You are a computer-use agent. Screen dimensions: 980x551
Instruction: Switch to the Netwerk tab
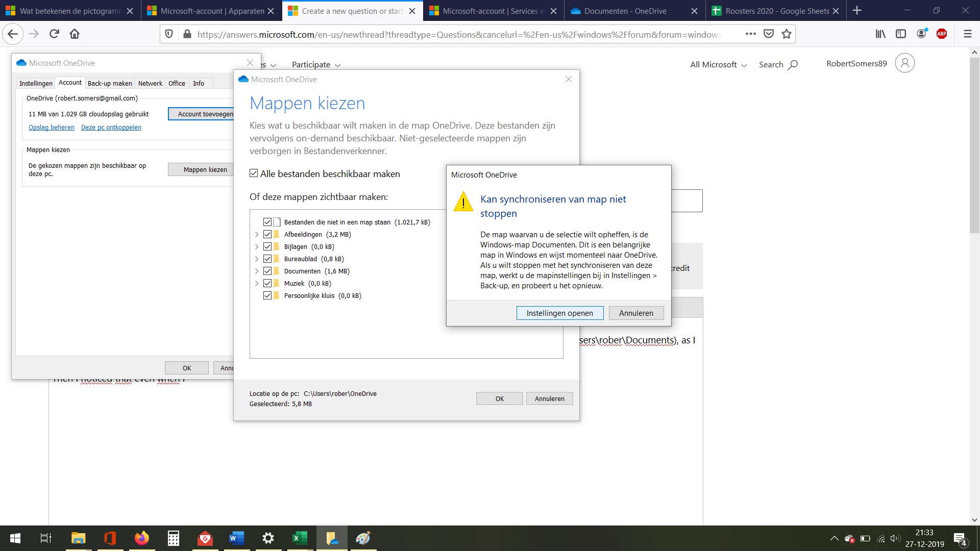(x=150, y=83)
